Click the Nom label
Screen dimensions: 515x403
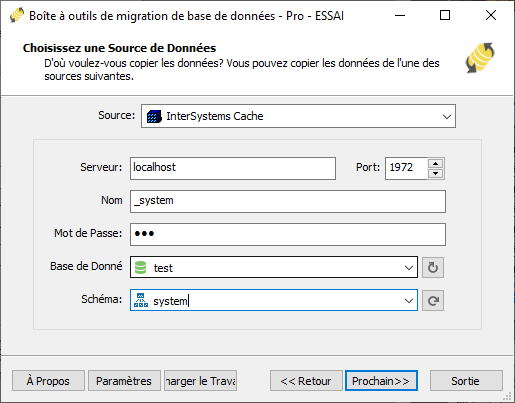coord(112,200)
